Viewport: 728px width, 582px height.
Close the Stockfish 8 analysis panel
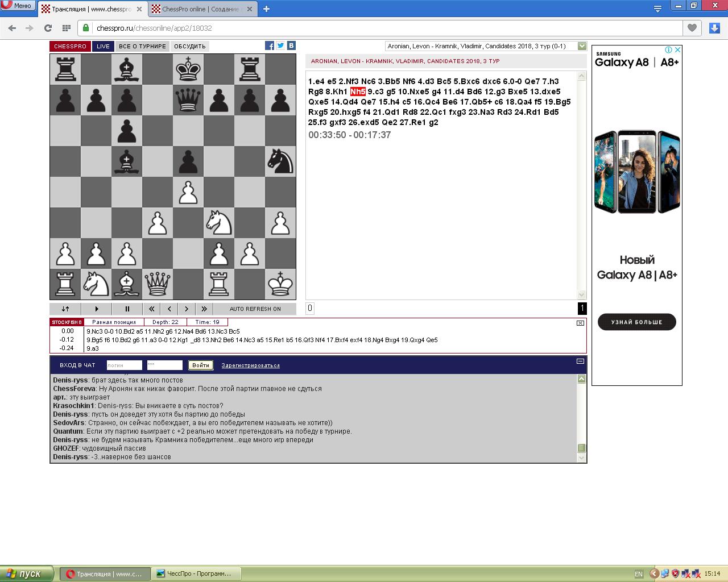(580, 323)
